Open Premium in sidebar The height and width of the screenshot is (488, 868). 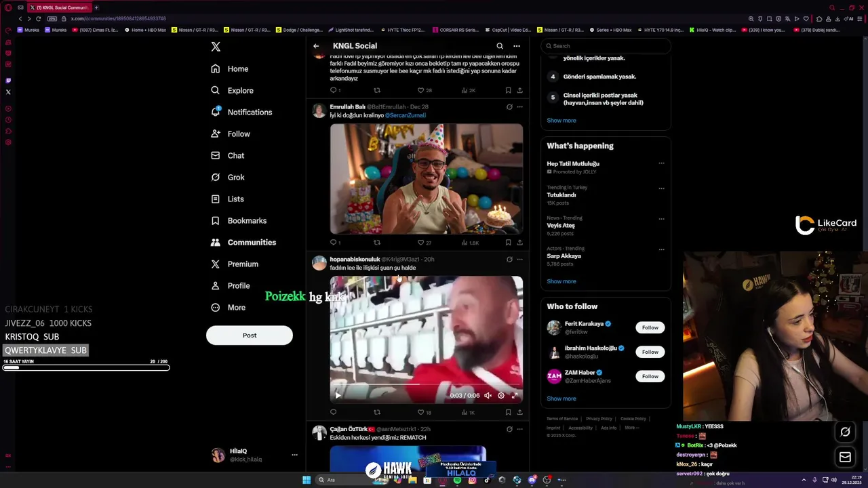click(234, 264)
